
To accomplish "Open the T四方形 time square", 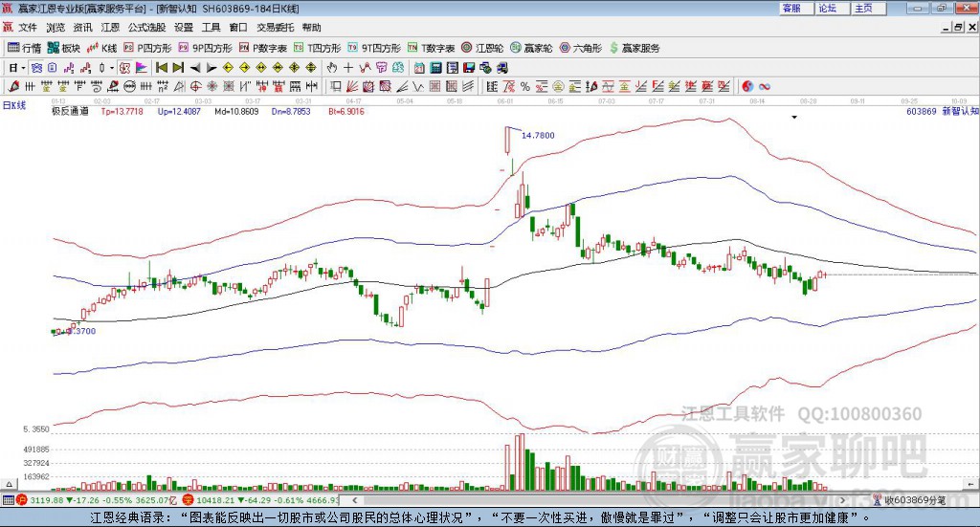I will [318, 48].
